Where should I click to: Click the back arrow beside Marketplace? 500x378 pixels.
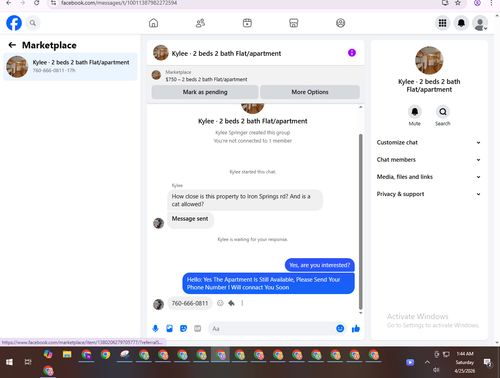pos(12,45)
